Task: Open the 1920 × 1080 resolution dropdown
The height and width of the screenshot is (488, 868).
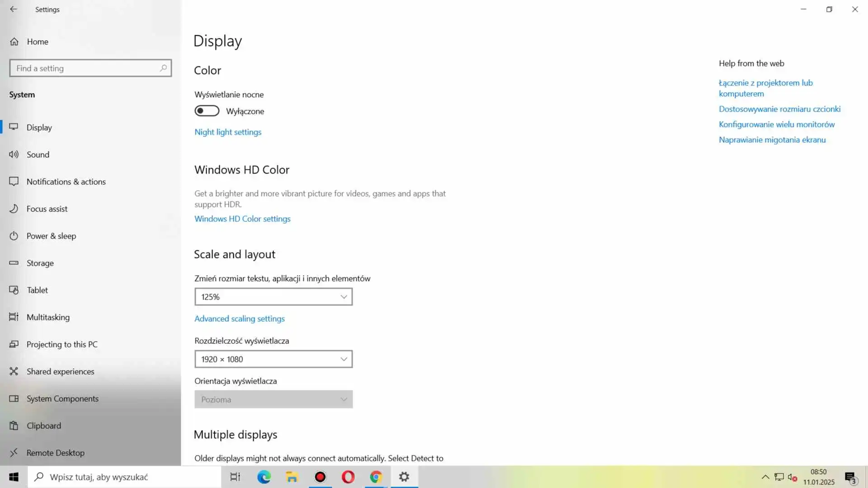Action: 273,359
